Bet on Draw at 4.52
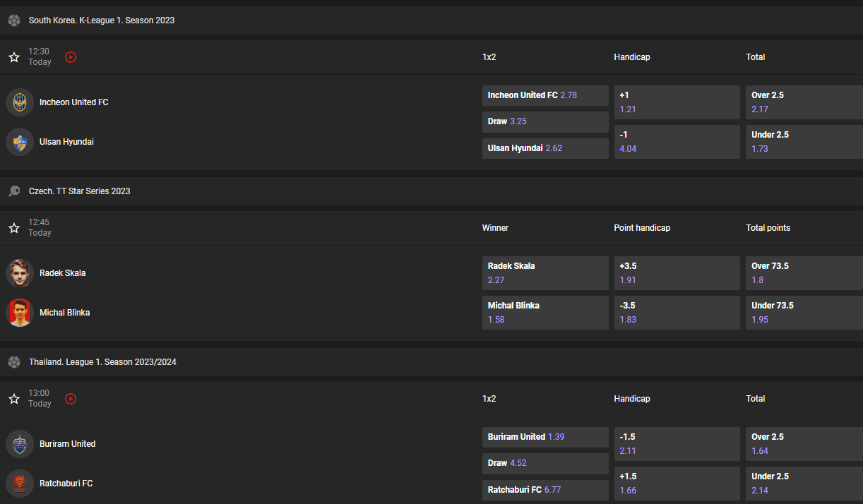 pos(545,463)
